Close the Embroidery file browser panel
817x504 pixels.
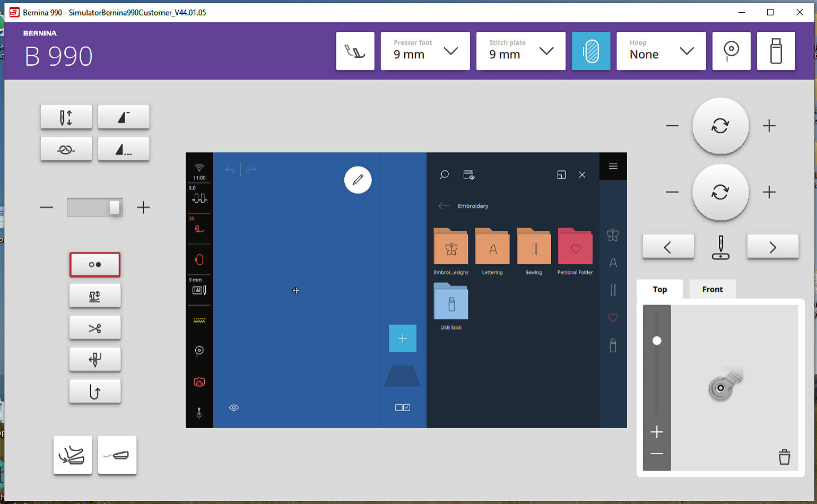click(582, 175)
